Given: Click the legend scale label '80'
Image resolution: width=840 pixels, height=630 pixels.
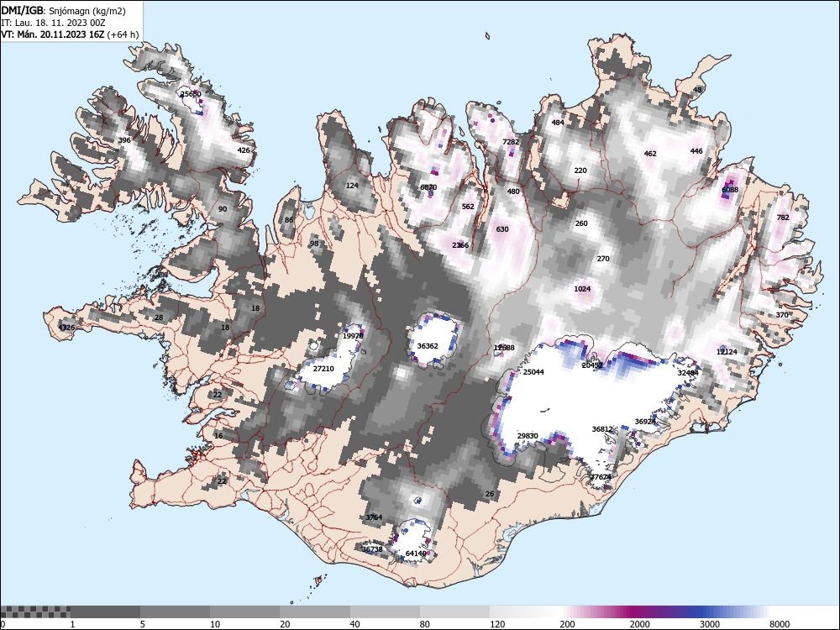Looking at the screenshot, I should coord(425,624).
